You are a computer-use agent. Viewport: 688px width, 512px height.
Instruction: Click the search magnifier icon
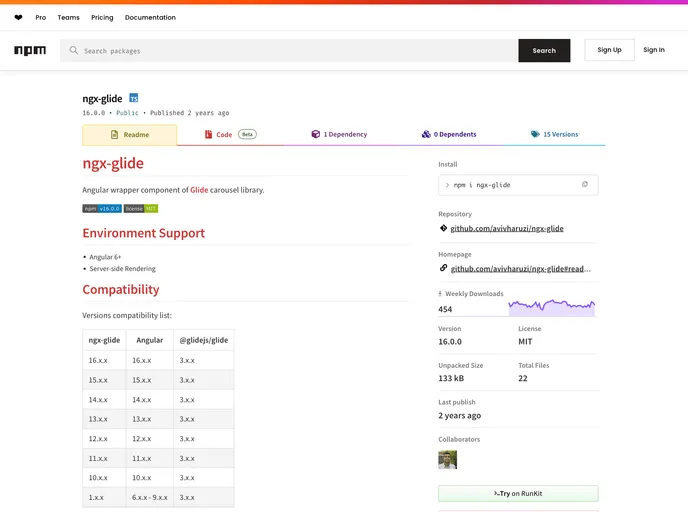[74, 50]
